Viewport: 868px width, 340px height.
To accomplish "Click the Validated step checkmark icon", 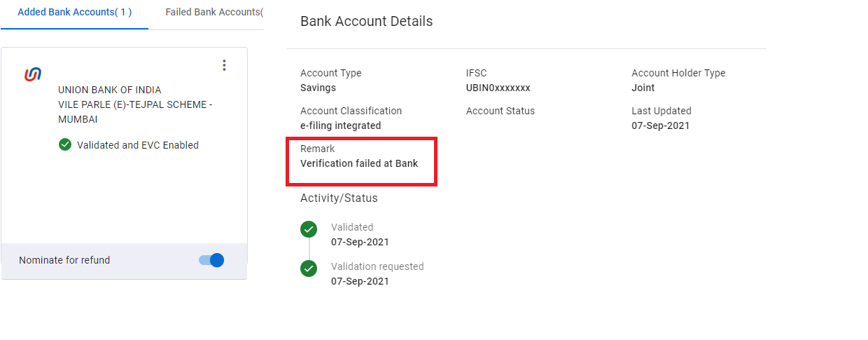I will (x=309, y=229).
